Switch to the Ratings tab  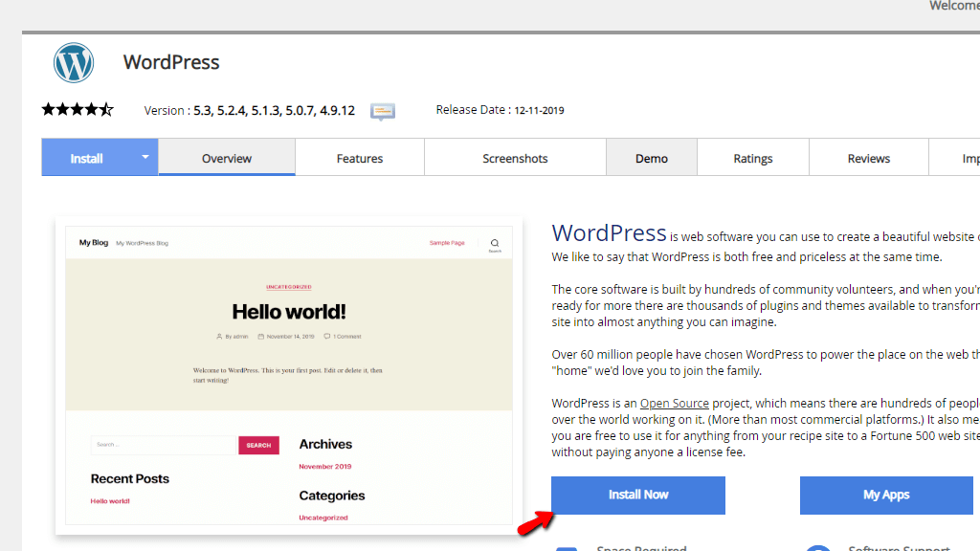753,158
